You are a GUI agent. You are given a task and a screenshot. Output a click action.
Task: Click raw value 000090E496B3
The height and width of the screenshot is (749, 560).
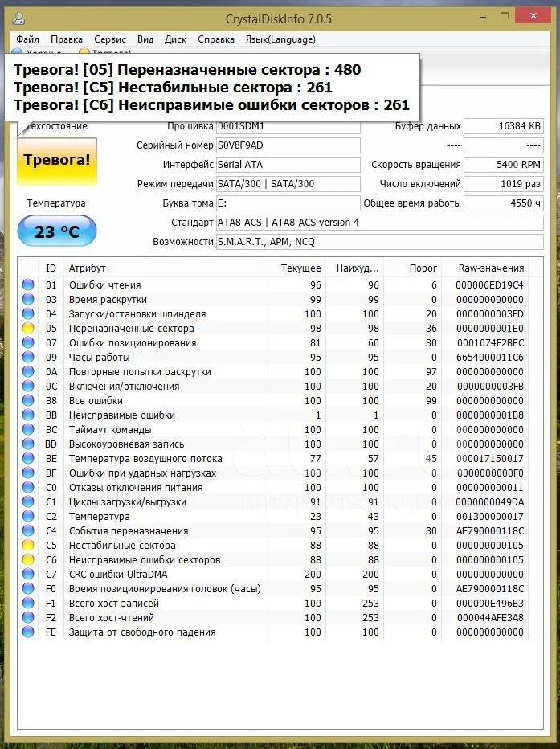490,603
